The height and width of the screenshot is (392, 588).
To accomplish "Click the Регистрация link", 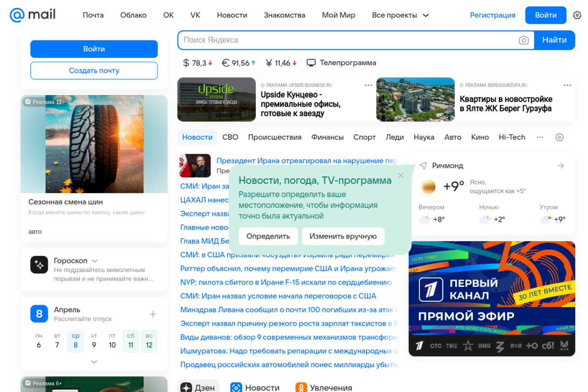I will coord(492,15).
